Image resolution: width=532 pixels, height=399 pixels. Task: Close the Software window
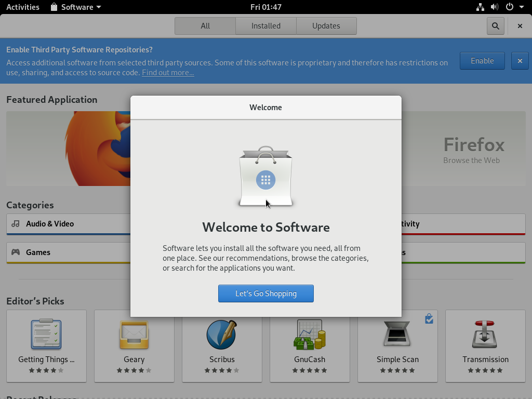point(520,26)
